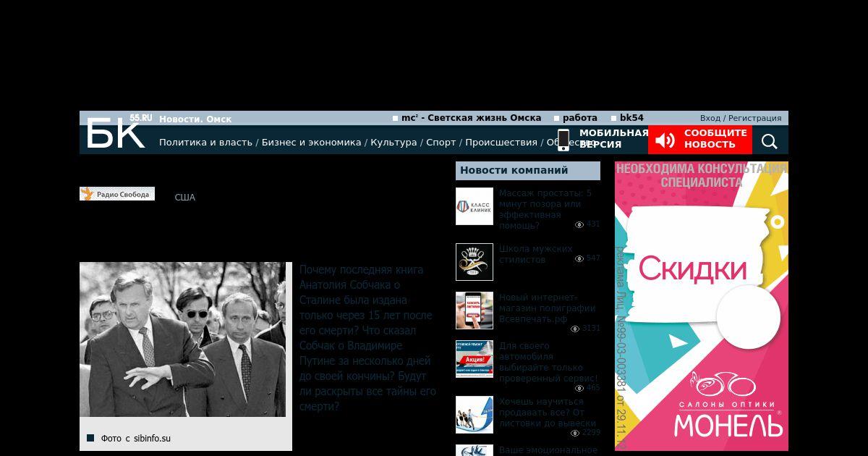Image resolution: width=868 pixels, height=456 pixels.
Task: Click the mobile phone version icon
Action: click(x=563, y=140)
